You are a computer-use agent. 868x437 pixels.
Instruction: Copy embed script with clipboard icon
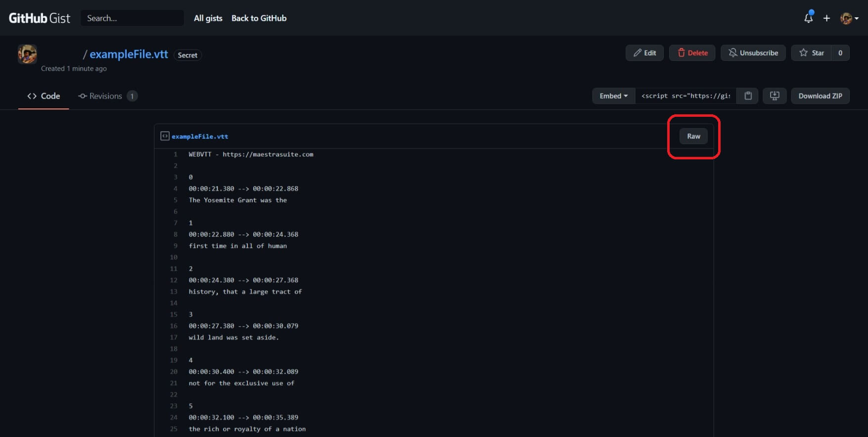[748, 96]
